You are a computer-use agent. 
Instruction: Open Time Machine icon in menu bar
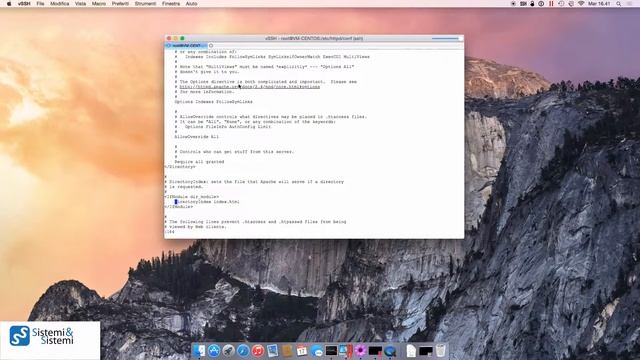coord(561,4)
